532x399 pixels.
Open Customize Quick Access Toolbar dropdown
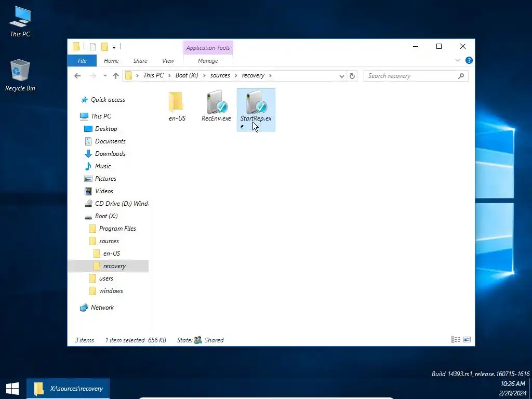(114, 47)
